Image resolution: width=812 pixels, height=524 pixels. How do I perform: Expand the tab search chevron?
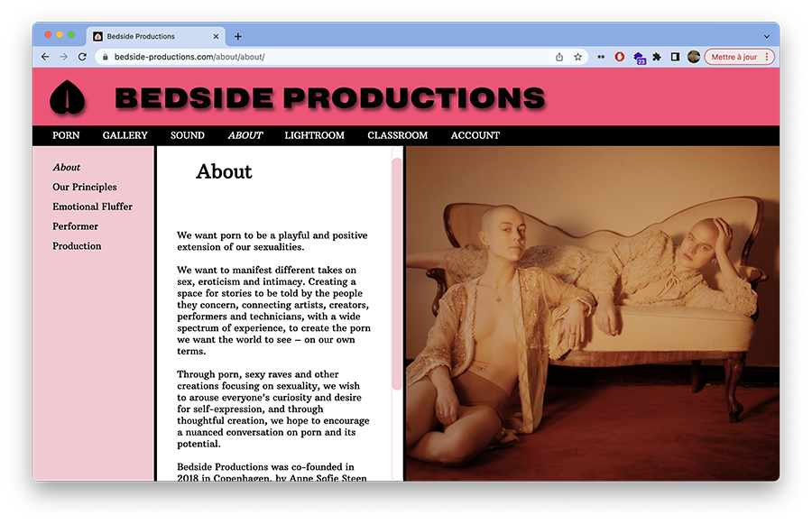(x=766, y=37)
